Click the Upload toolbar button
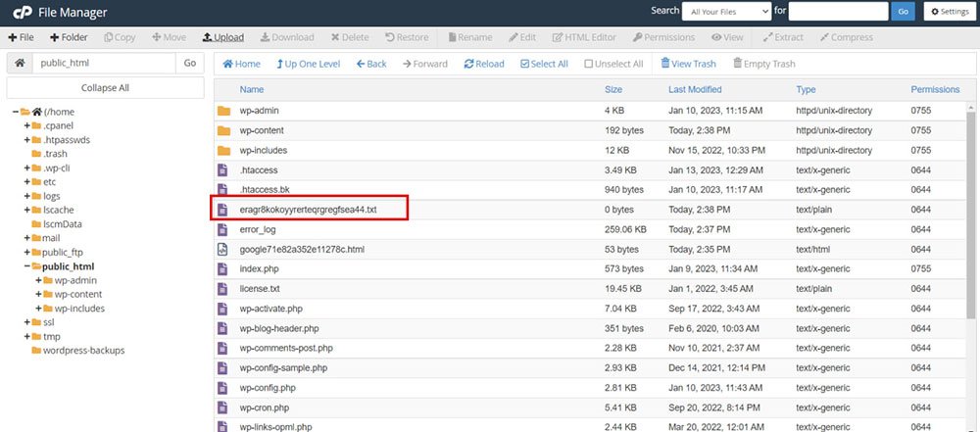Viewport: 980px width, 432px height. point(223,37)
